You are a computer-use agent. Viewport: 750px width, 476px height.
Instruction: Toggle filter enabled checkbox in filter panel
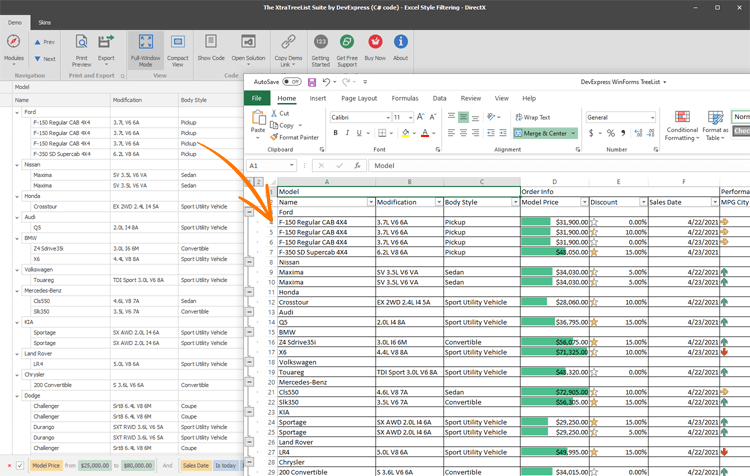tap(20, 465)
